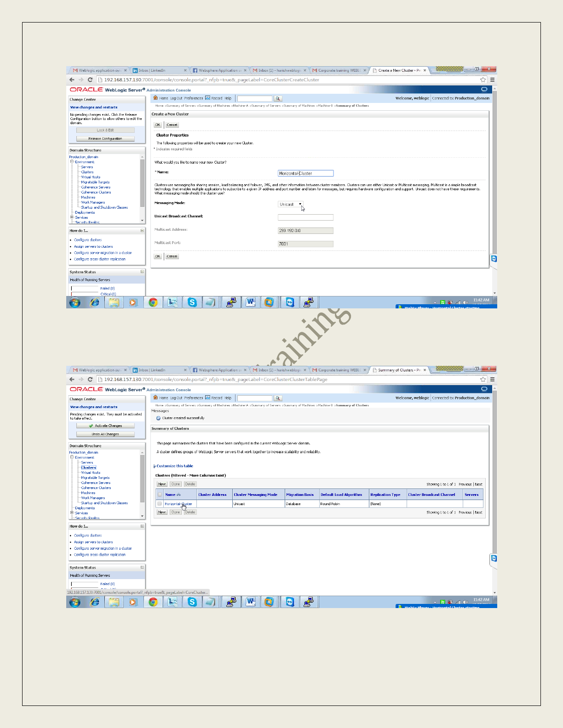Open Clusters node on Create a New Cluster page
The height and width of the screenshot is (728, 563).
[87, 172]
